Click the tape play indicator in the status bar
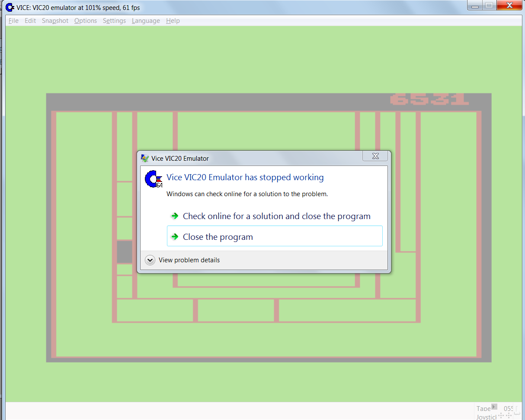 494,407
